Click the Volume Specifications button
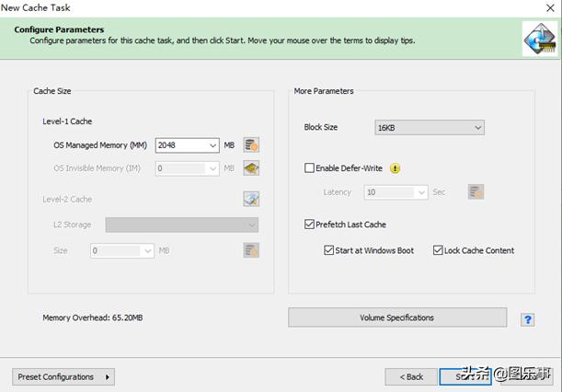This screenshot has height=392, width=562. click(397, 317)
